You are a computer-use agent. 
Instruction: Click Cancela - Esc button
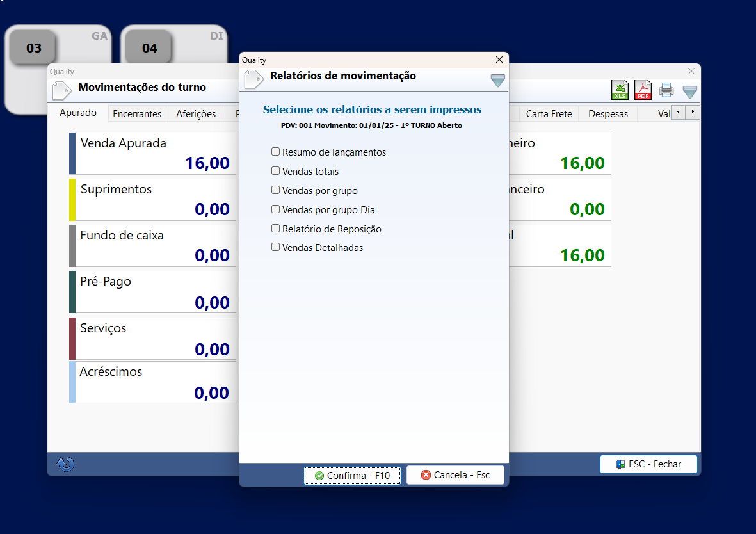coord(456,475)
